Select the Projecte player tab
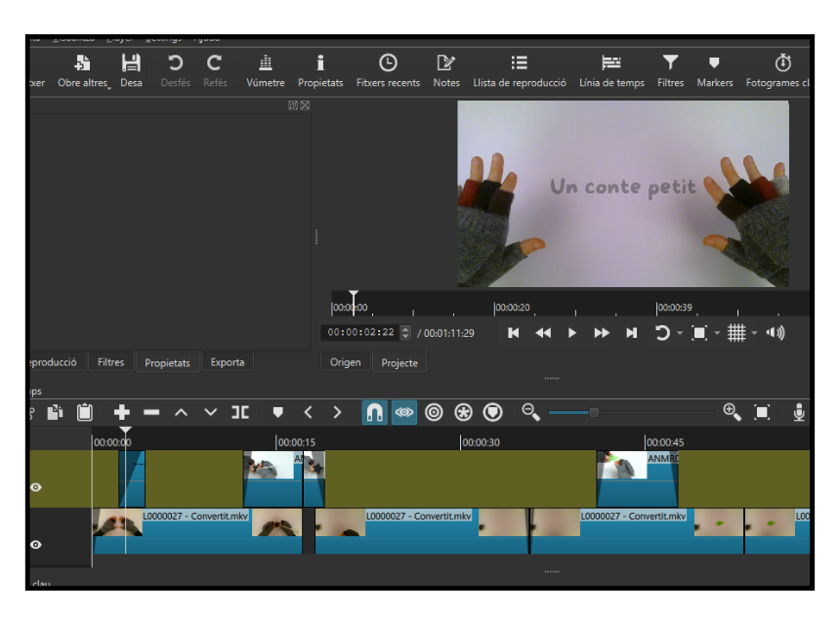Screen dimensions: 840x625 tap(399, 362)
